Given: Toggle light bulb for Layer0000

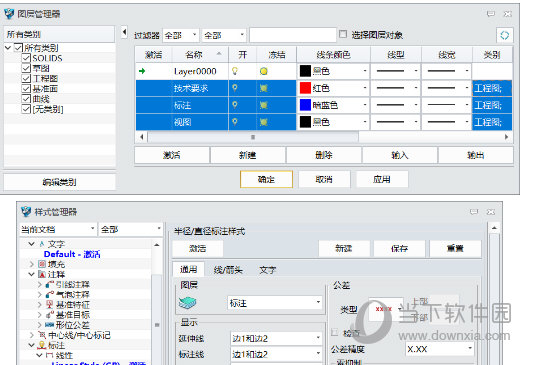Looking at the screenshot, I should coord(235,71).
